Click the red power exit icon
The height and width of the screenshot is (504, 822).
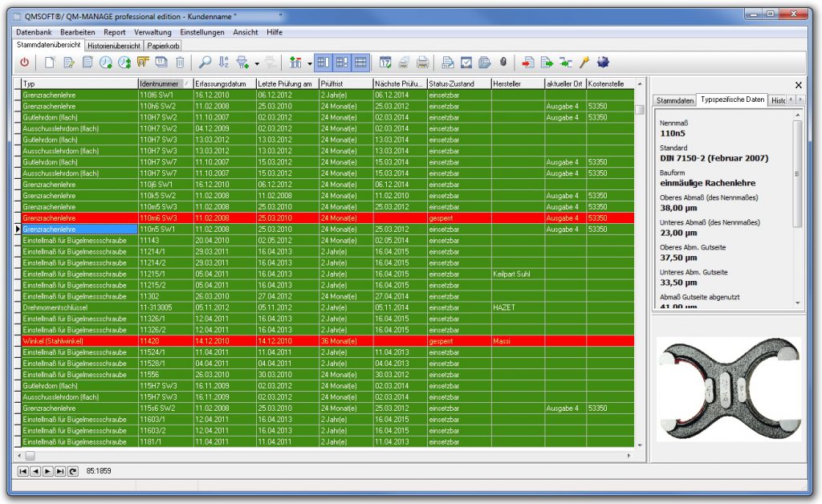pyautogui.click(x=24, y=62)
